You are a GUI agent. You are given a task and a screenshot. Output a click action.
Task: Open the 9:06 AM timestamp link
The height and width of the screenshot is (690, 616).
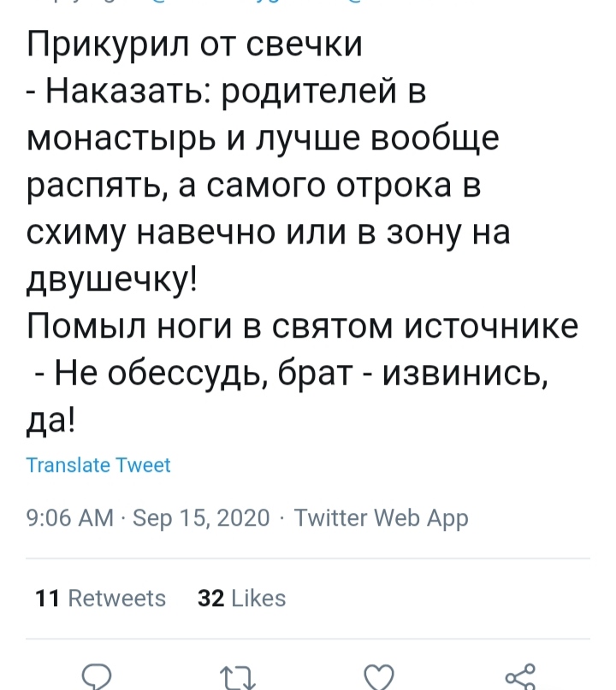click(70, 517)
